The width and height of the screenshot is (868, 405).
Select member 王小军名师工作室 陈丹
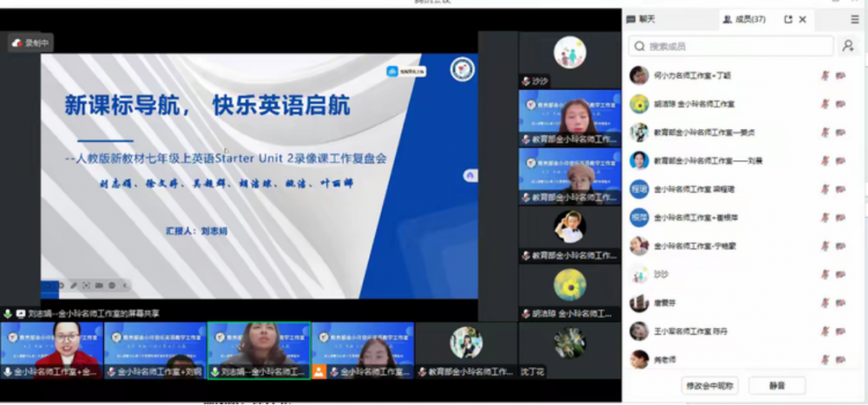click(x=742, y=331)
